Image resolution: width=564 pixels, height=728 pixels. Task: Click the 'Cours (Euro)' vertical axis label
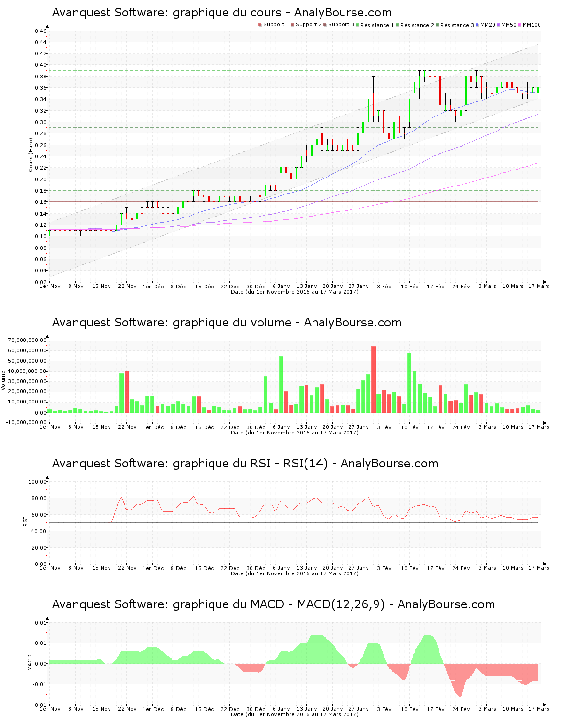pyautogui.click(x=31, y=155)
